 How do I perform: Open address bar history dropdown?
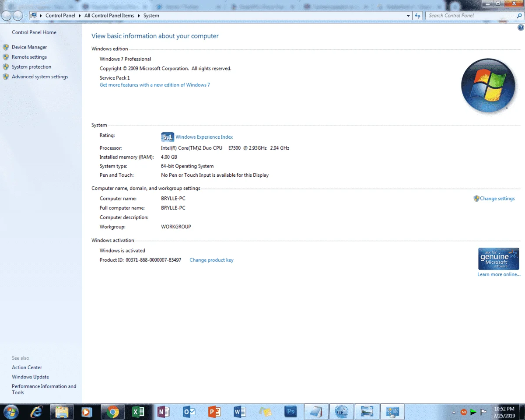(408, 16)
